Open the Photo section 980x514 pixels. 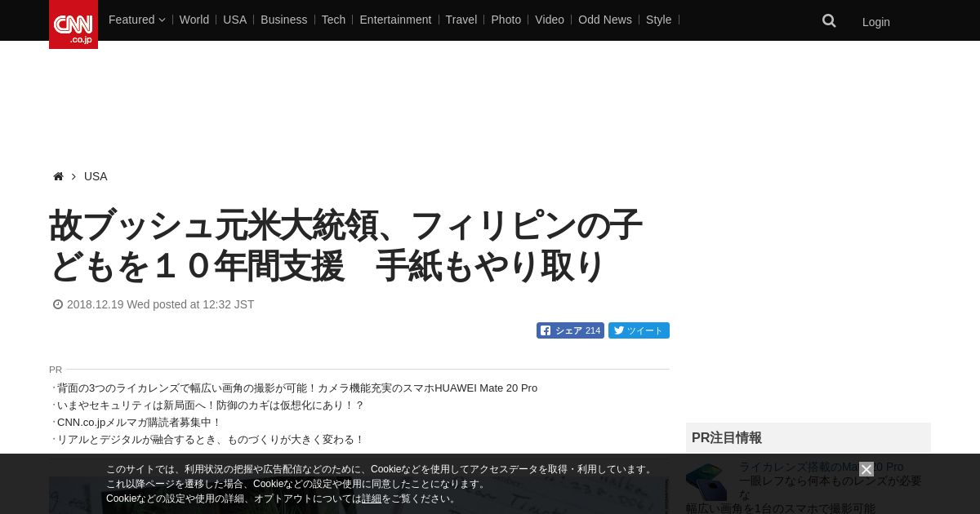506,20
